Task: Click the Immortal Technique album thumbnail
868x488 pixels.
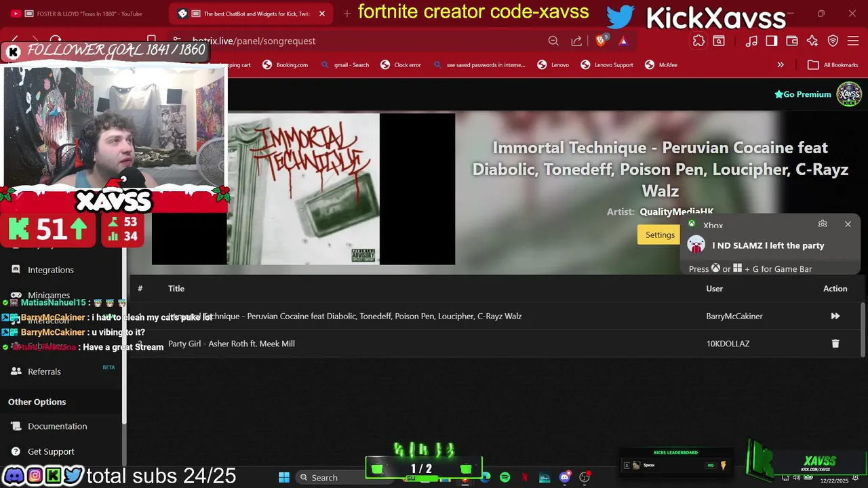Action: click(x=303, y=189)
